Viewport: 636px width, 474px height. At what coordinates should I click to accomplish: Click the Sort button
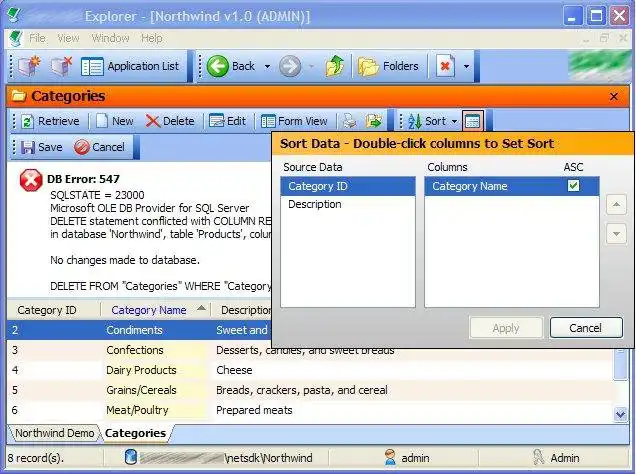(427, 121)
